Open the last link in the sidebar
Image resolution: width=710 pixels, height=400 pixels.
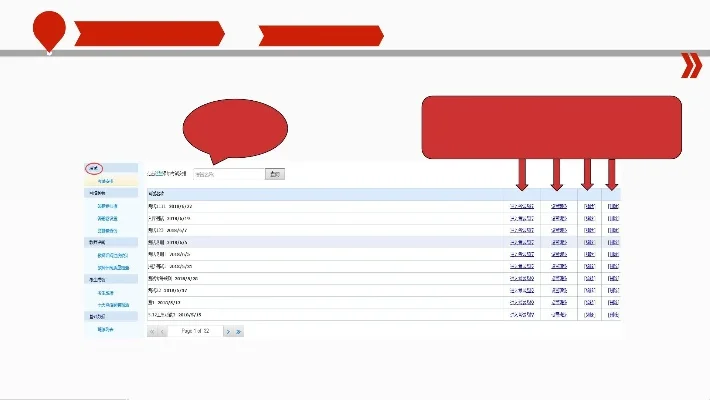point(105,328)
